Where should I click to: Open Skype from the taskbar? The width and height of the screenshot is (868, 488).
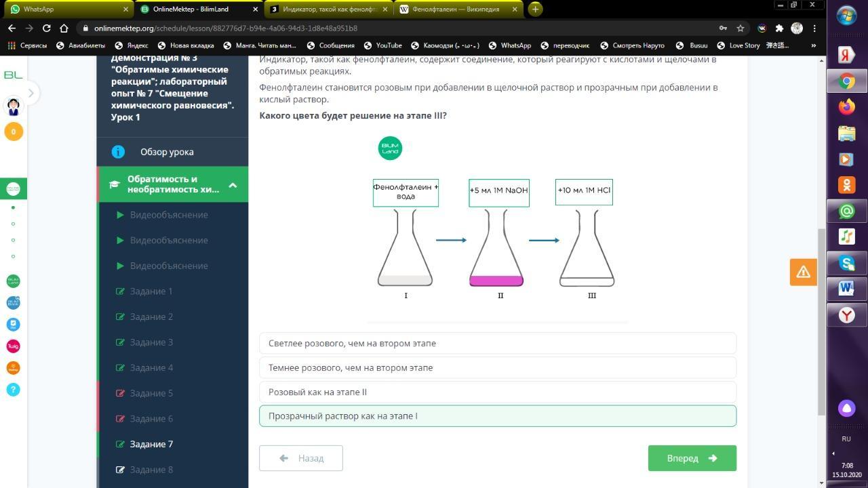point(846,262)
